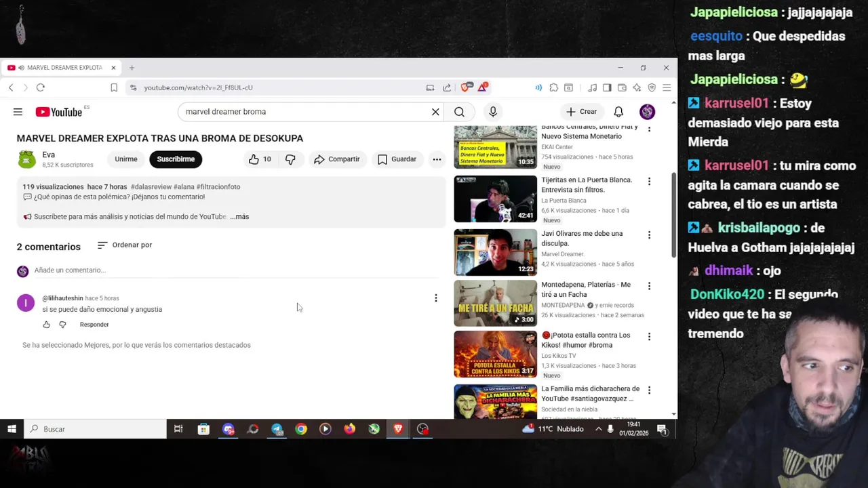
Task: Open the Bancos Centrales video thumbnail
Action: coord(495,147)
